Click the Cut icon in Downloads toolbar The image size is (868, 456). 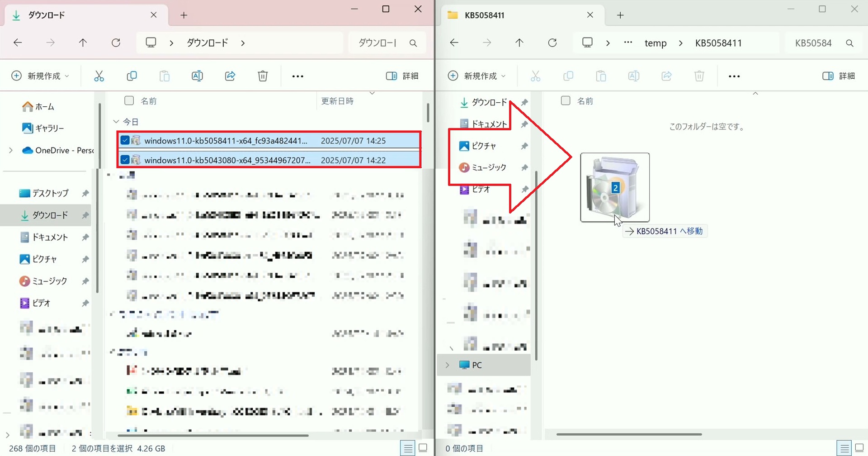[99, 76]
